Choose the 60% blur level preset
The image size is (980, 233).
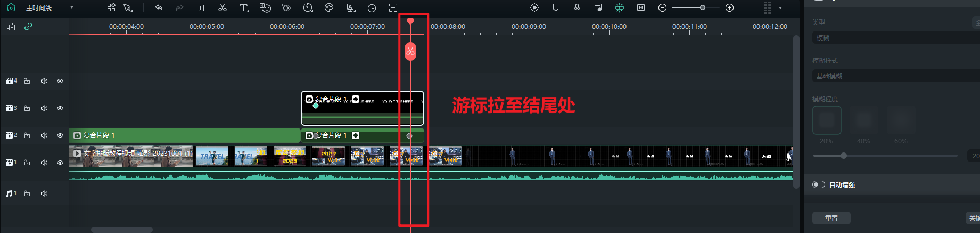[x=901, y=120]
